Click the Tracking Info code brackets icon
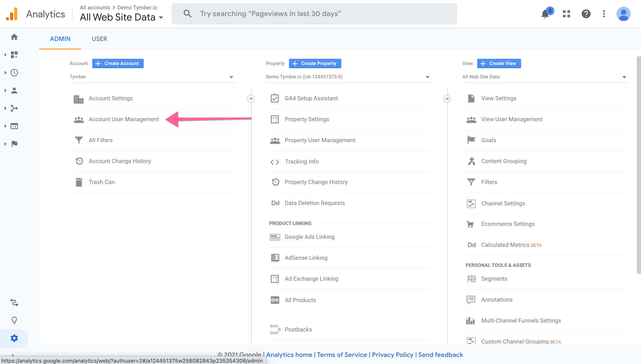641x364 pixels. (275, 162)
